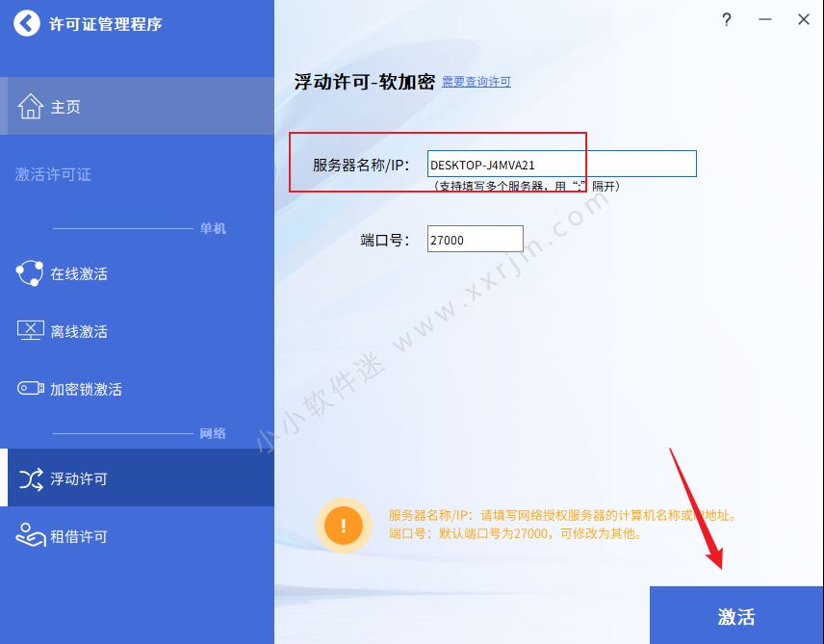Click the 浮动许可 shuffle arrows icon
The image size is (824, 644).
click(x=31, y=479)
